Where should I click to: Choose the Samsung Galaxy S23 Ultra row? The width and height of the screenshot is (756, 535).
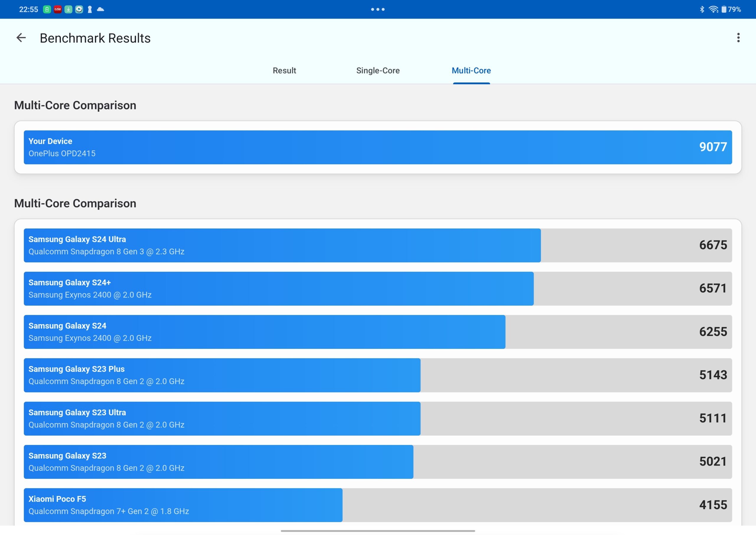point(378,418)
